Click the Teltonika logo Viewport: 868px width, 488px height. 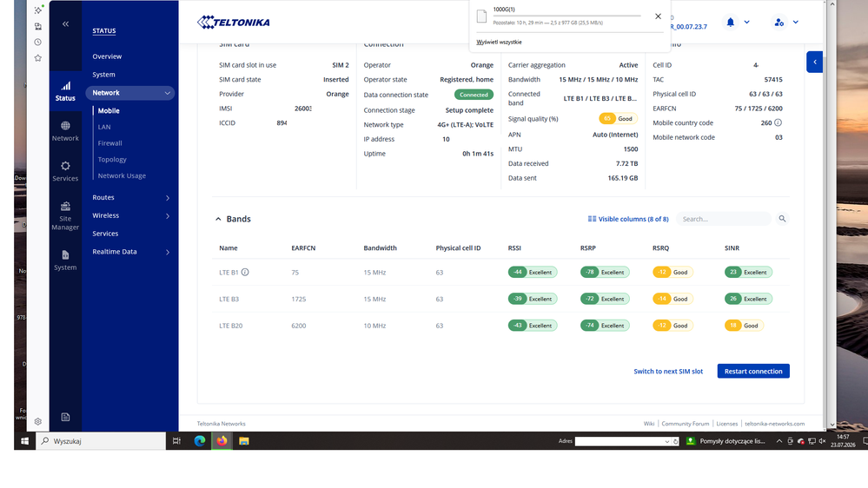pyautogui.click(x=233, y=22)
